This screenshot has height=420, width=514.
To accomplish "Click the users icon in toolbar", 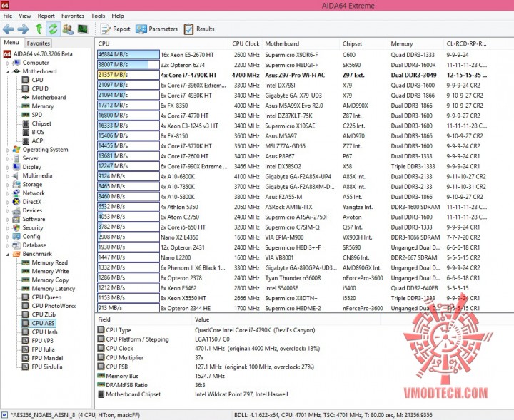I will coord(68,29).
